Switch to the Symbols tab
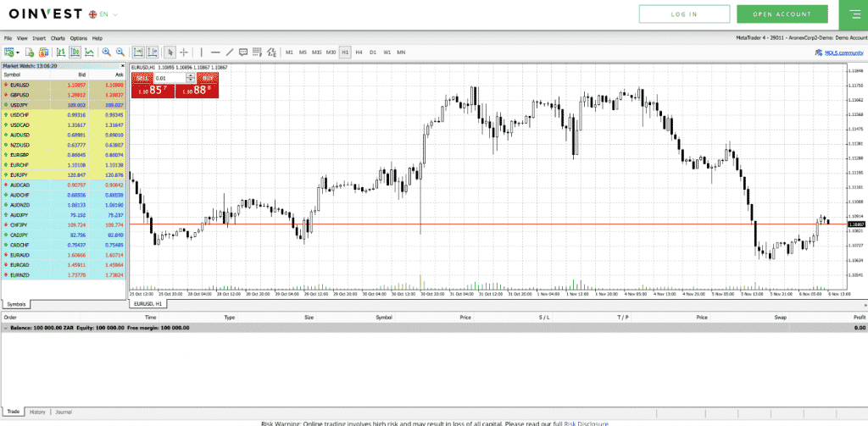Image resolution: width=868 pixels, height=426 pixels. (x=16, y=304)
